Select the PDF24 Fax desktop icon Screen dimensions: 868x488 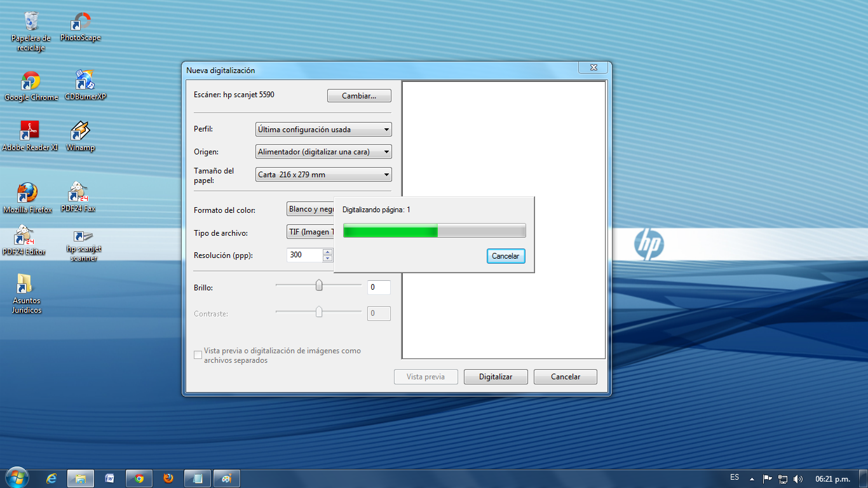pyautogui.click(x=78, y=197)
